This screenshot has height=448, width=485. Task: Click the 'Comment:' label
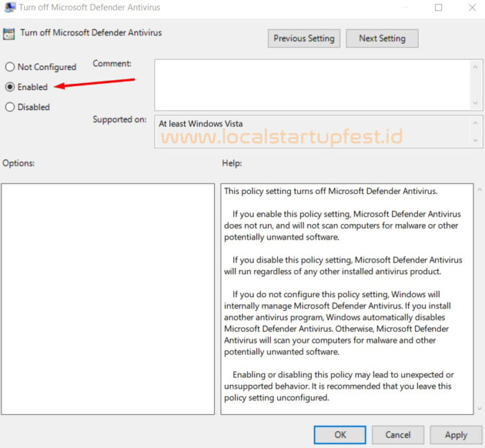coord(112,64)
